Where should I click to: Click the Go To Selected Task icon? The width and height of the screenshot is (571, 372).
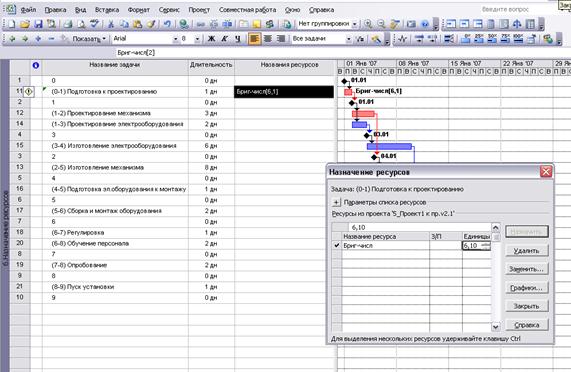click(x=394, y=24)
